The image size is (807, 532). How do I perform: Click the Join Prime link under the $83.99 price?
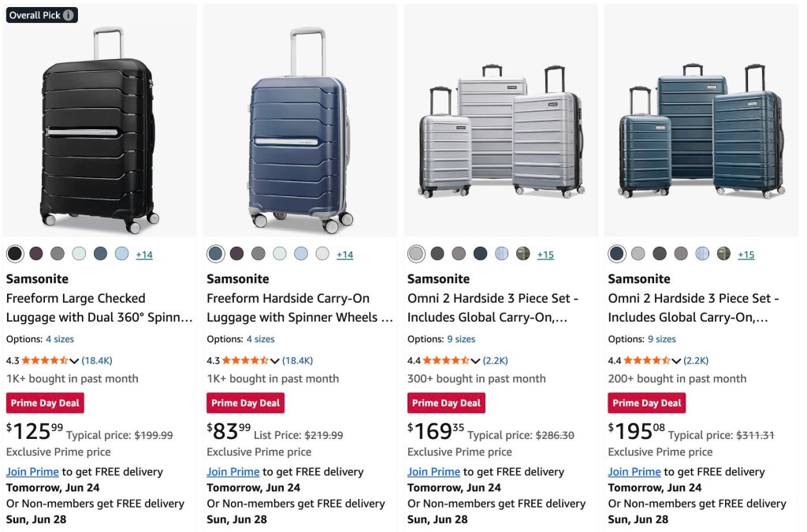pos(233,472)
